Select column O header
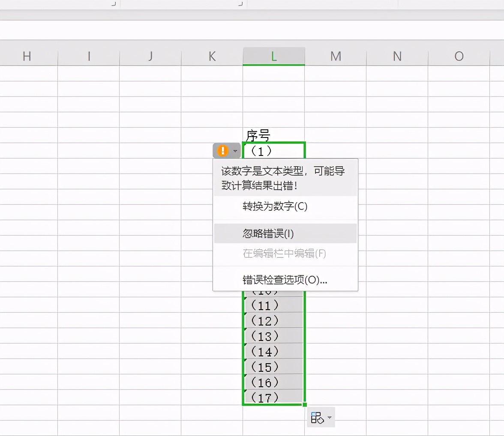 (459, 56)
